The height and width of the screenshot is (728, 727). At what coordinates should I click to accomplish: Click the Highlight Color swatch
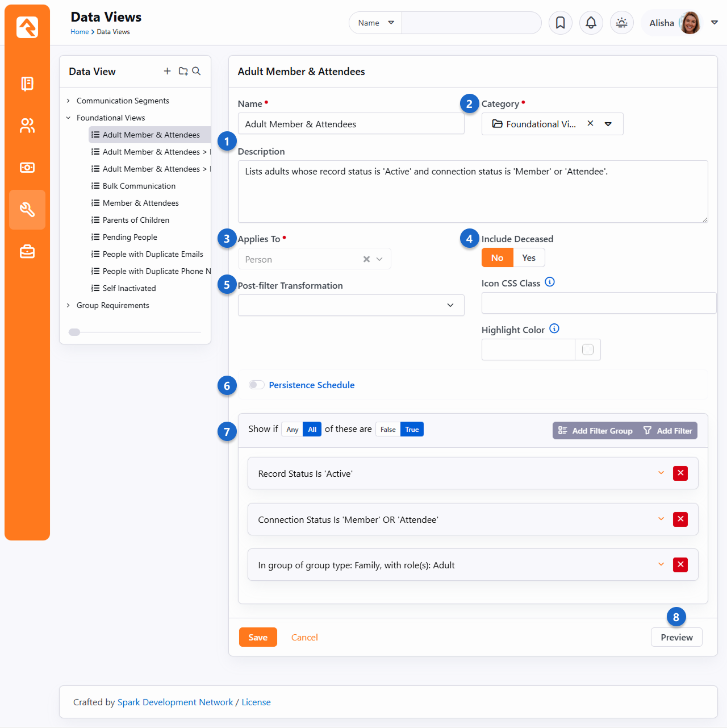coord(588,350)
